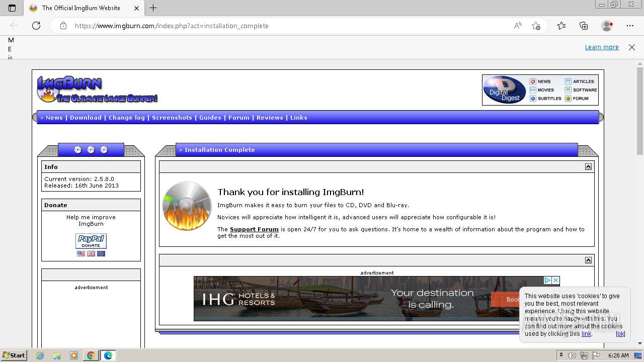Open the Windows Start menu
This screenshot has width=644, height=362.
[14, 355]
